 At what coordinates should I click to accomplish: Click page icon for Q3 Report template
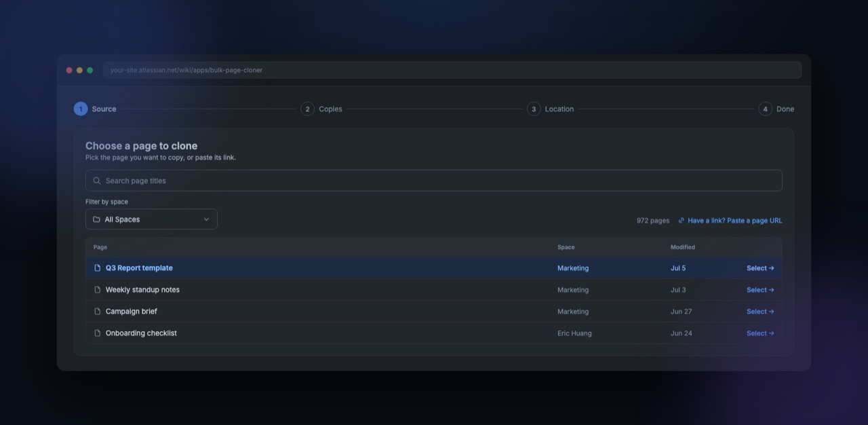coord(97,268)
